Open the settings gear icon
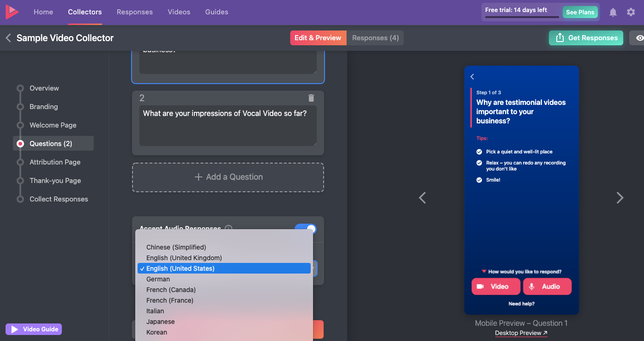644x341 pixels. pos(631,12)
